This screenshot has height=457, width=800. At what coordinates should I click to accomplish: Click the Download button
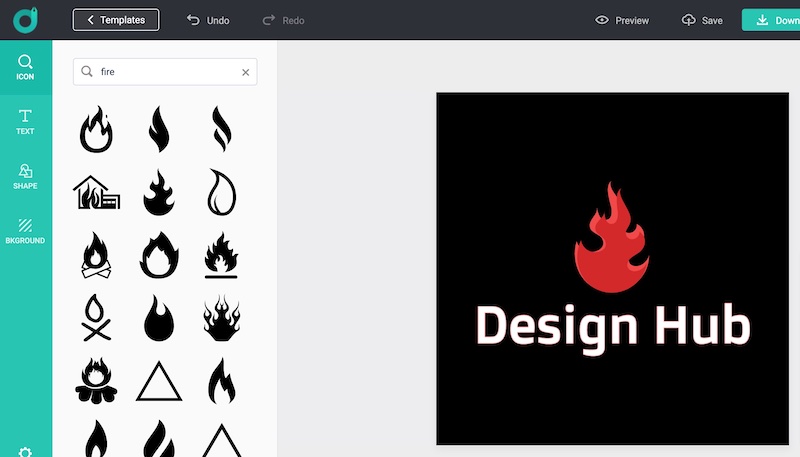[x=771, y=20]
